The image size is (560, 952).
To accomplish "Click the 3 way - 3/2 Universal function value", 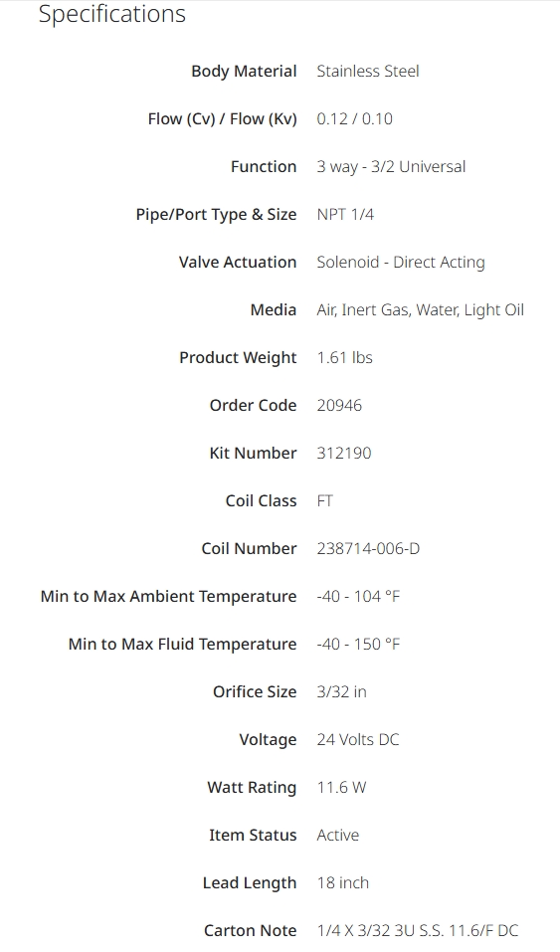I will point(391,167).
